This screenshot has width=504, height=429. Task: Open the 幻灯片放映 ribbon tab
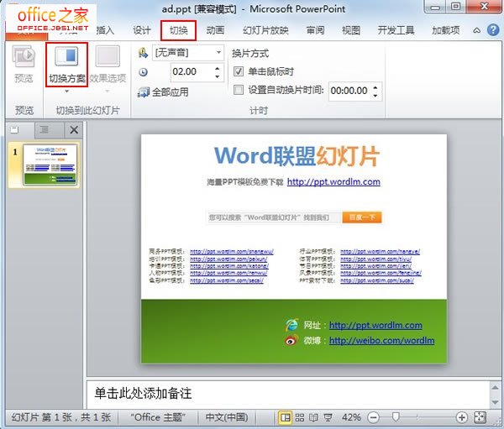click(265, 30)
